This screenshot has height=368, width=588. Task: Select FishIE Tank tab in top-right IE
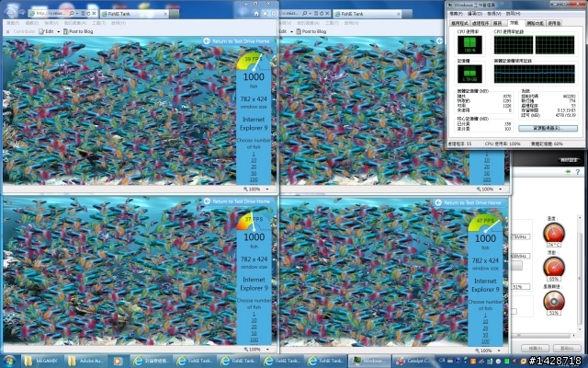pyautogui.click(x=367, y=14)
